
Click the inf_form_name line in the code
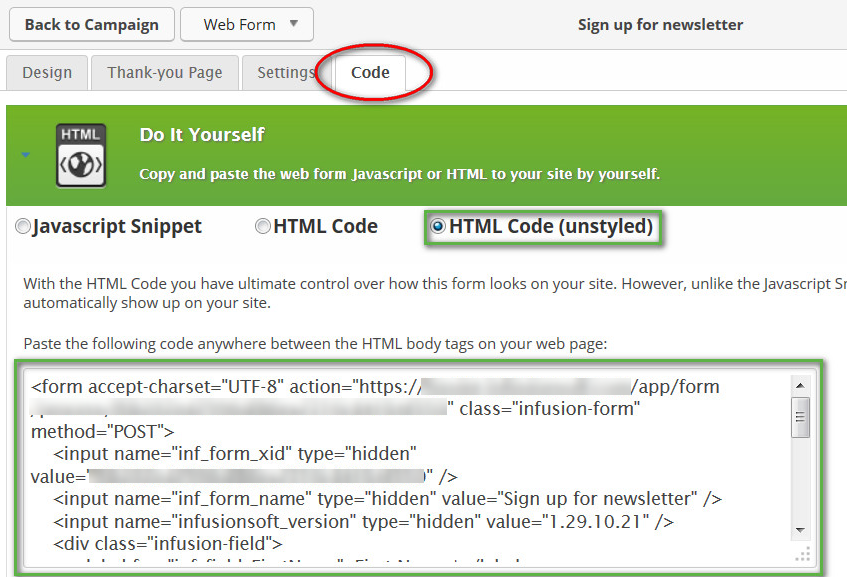click(x=388, y=499)
